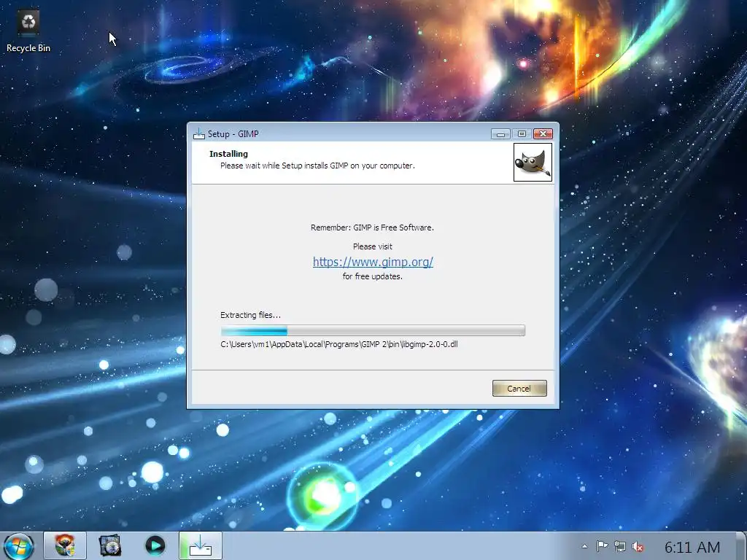This screenshot has height=560, width=747.
Task: Open the 6:11 AM clock
Action: (692, 547)
